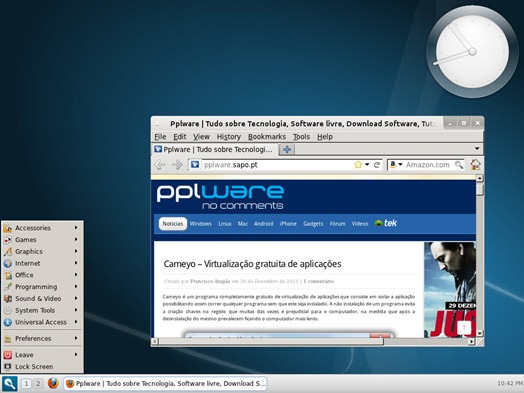Click the movie poster advertisement

click(x=450, y=289)
